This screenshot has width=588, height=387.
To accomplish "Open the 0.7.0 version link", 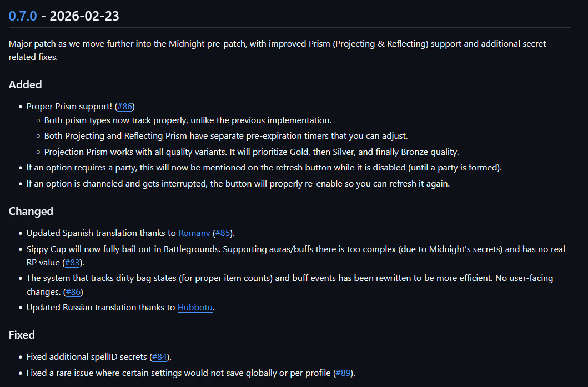I will [x=23, y=16].
